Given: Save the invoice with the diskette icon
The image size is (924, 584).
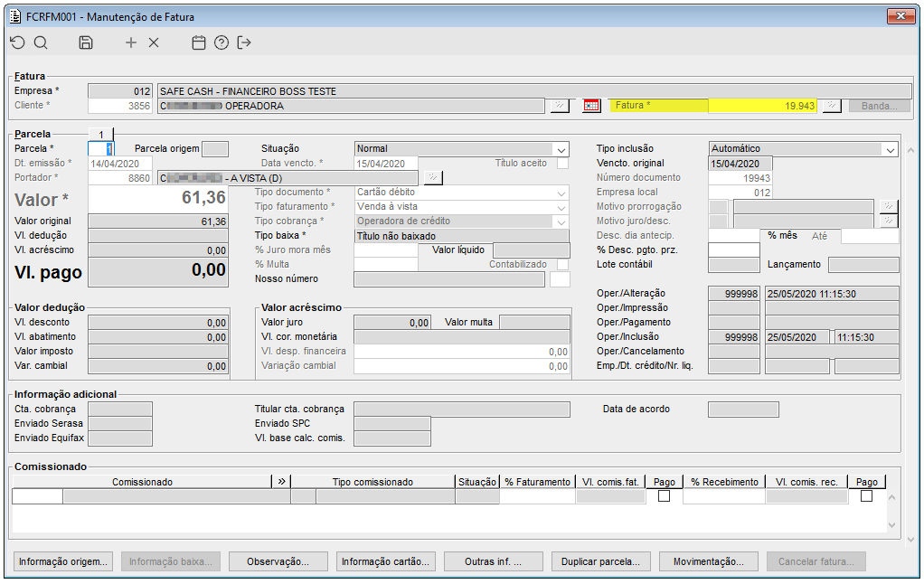Looking at the screenshot, I should (x=86, y=42).
